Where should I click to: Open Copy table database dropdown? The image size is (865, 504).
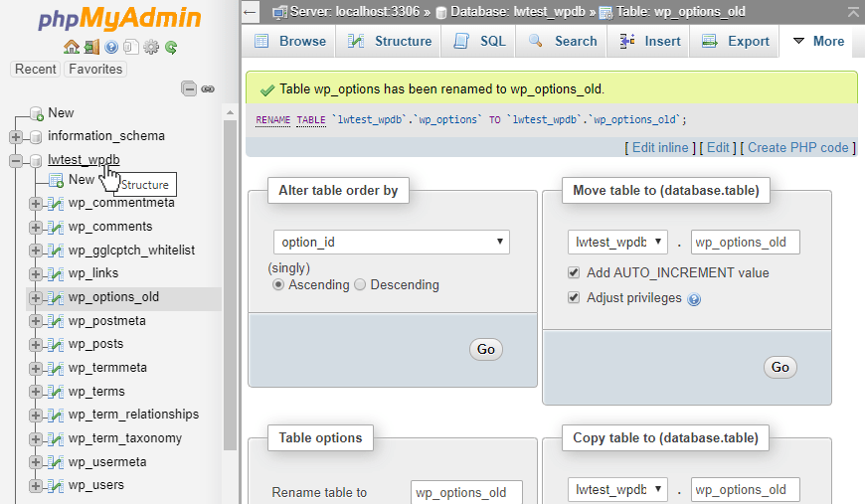[617, 490]
